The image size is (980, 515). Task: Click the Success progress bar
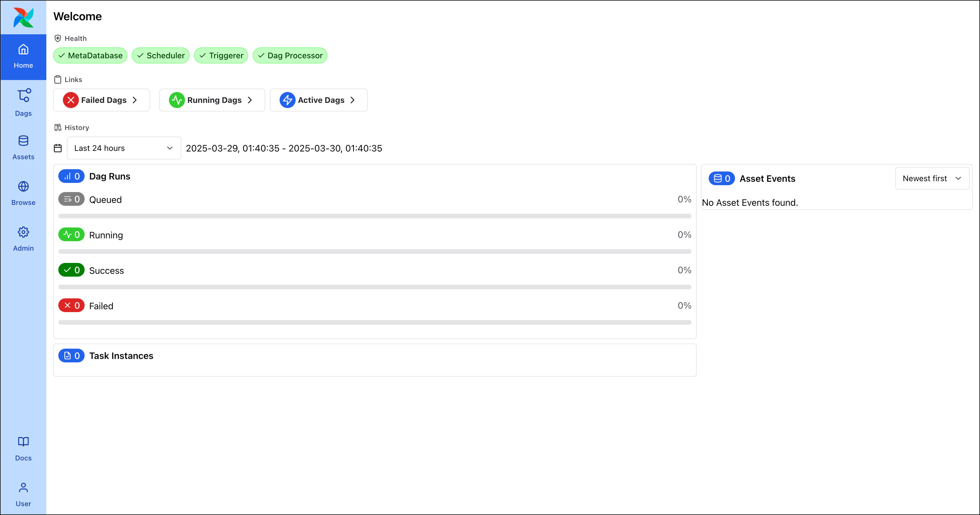(375, 286)
